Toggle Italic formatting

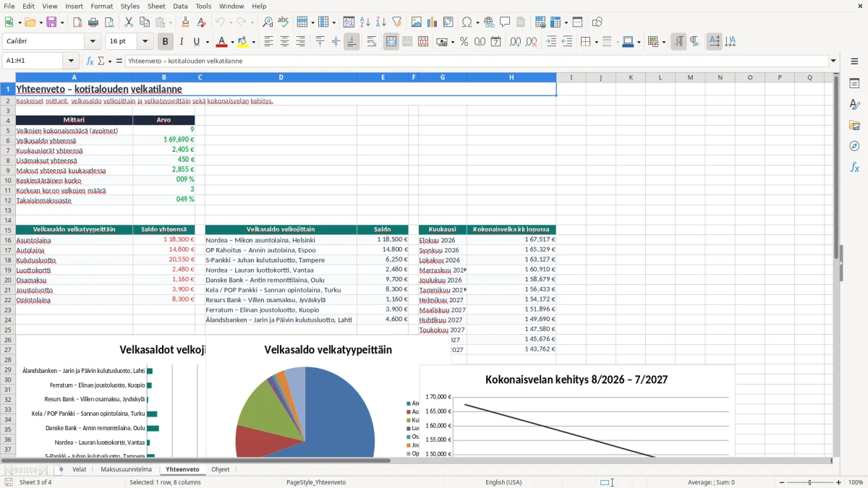point(181,42)
